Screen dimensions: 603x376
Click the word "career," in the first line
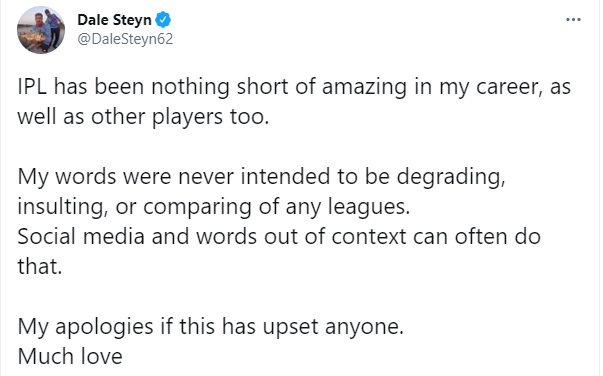(510, 87)
